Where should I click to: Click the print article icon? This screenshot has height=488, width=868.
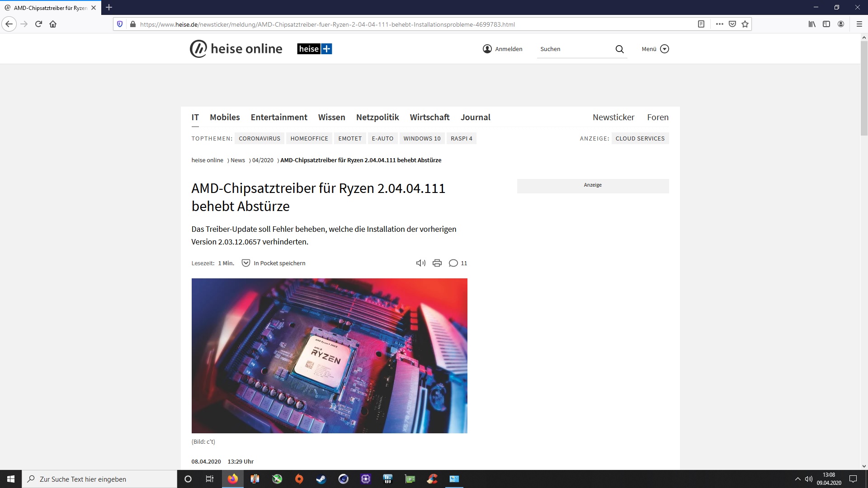[437, 263]
